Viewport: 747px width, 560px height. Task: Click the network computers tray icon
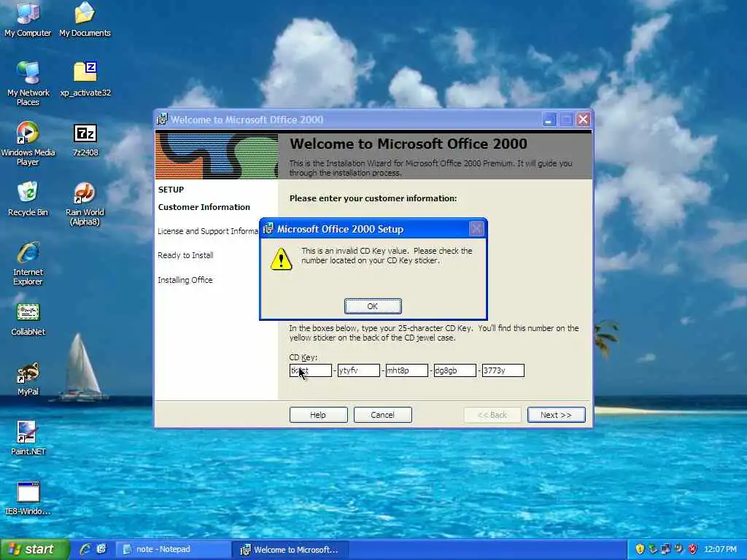(x=666, y=549)
